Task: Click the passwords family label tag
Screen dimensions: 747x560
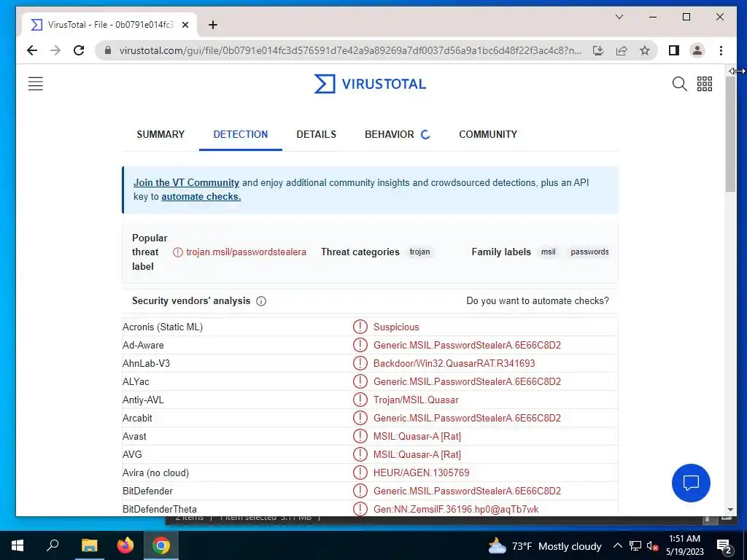Action: 589,252
